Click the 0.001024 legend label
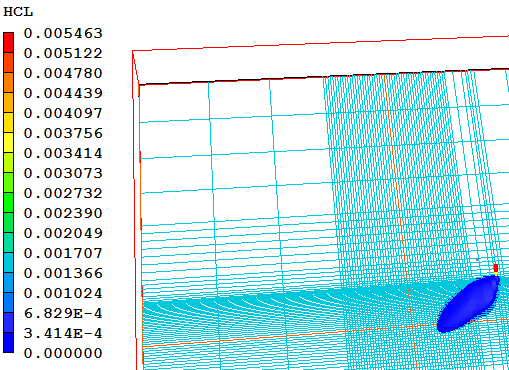This screenshot has height=370, width=509. [x=63, y=293]
